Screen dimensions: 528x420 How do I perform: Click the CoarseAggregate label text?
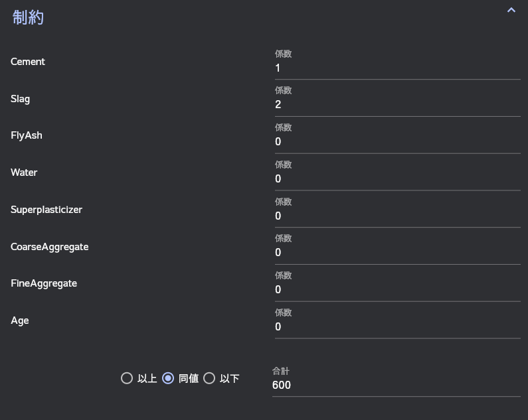point(50,247)
